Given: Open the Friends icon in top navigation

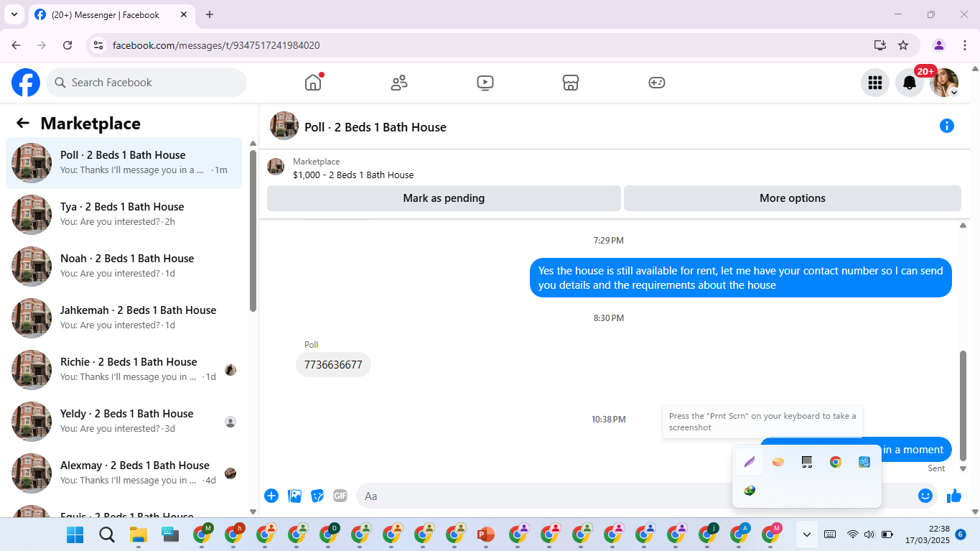Looking at the screenshot, I should [x=399, y=83].
